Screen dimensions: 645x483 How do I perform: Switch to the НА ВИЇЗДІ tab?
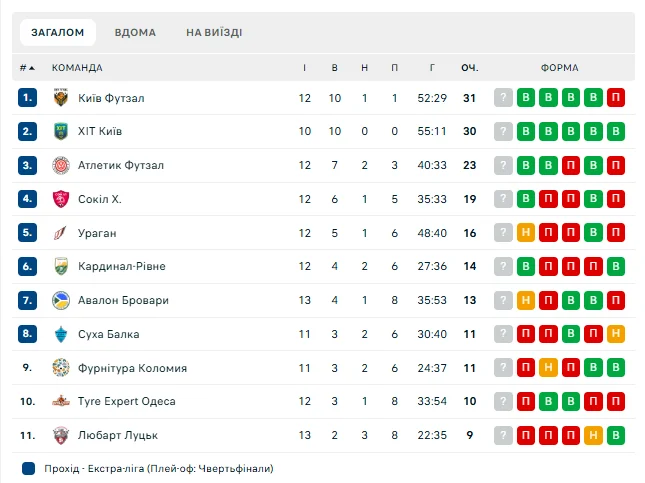tap(214, 32)
